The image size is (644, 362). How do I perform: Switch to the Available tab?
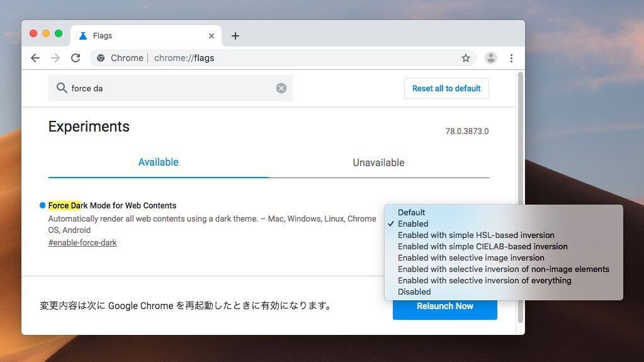click(x=158, y=162)
